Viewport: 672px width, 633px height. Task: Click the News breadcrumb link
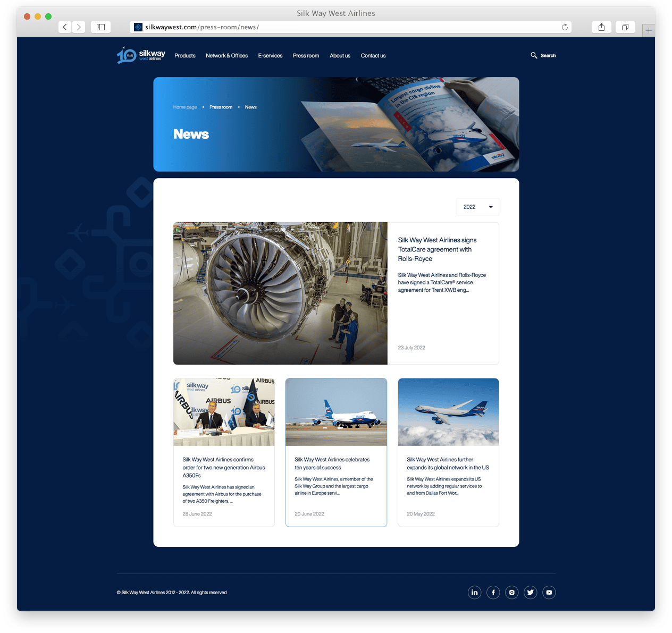pos(251,107)
